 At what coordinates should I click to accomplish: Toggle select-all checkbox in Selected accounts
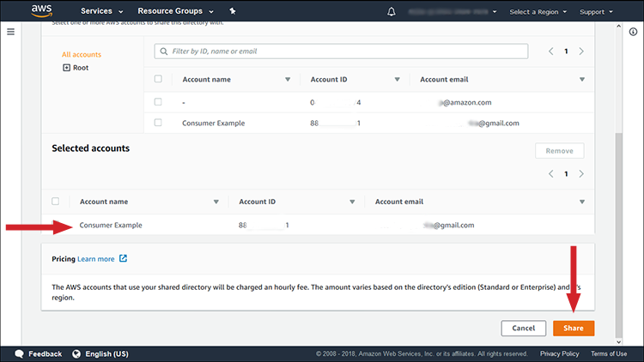[x=56, y=201]
